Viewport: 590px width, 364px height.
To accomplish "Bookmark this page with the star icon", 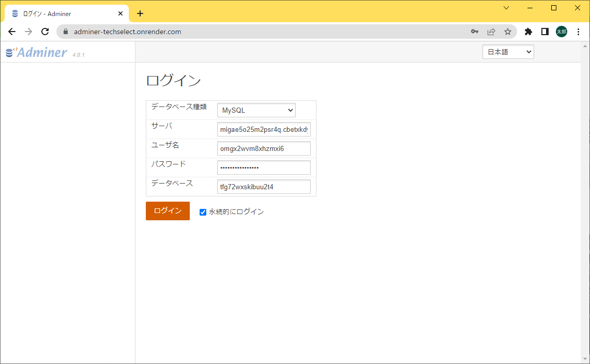I will (508, 32).
